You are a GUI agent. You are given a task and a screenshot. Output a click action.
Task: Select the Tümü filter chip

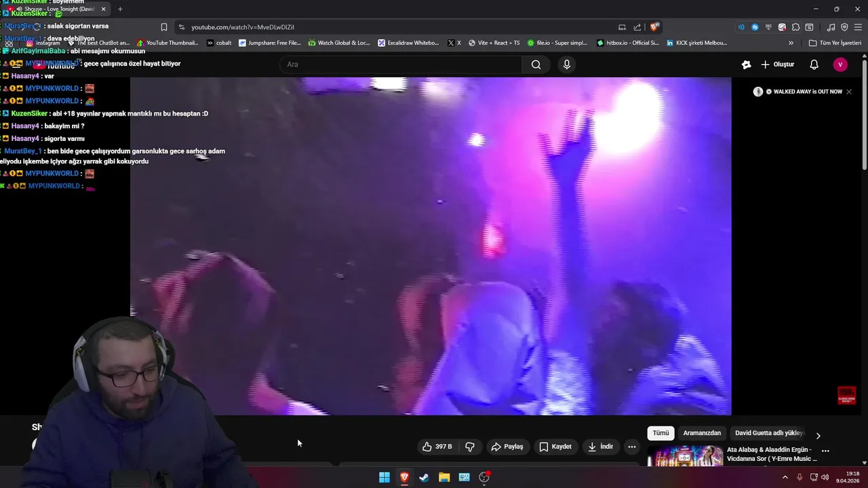[660, 433]
